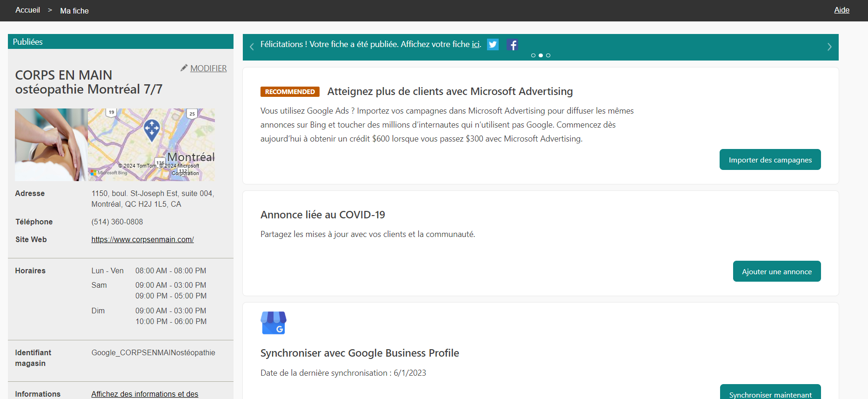Screen dimensions: 868x399
Task: Select the second carousel dot
Action: coord(541,55)
